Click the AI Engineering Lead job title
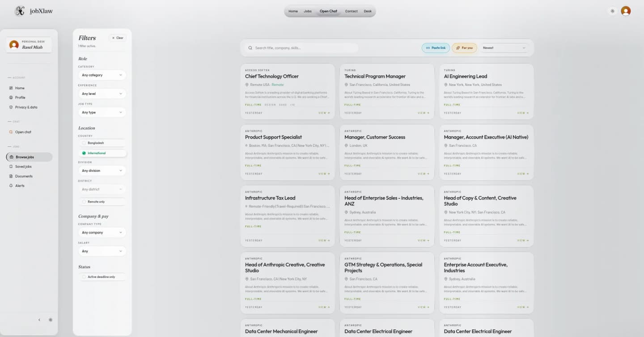This screenshot has width=644, height=337. pos(466,77)
